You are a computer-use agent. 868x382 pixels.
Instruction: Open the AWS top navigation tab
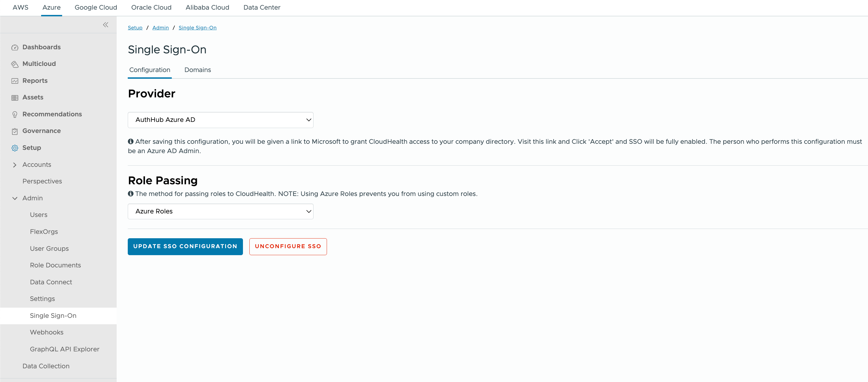click(20, 7)
